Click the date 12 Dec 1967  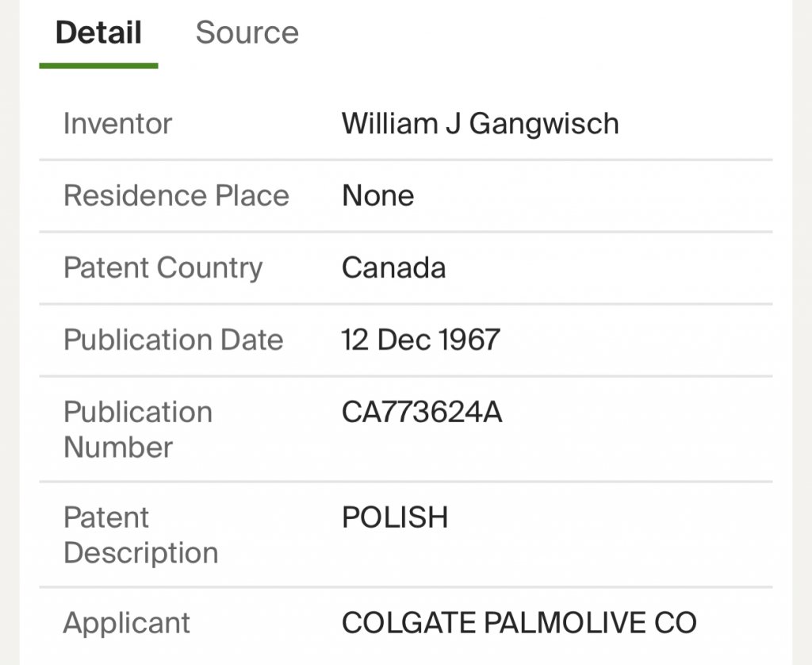(420, 340)
